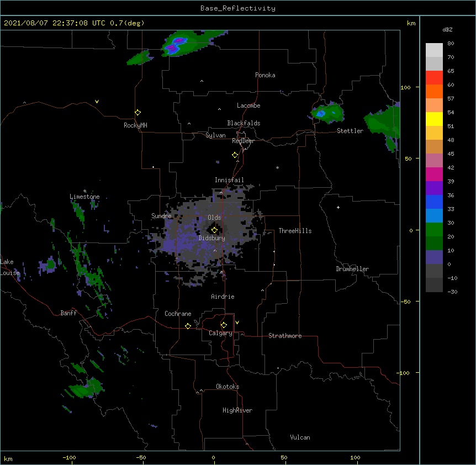Click the RedDeer city label
The height and width of the screenshot is (465, 476).
(x=243, y=141)
